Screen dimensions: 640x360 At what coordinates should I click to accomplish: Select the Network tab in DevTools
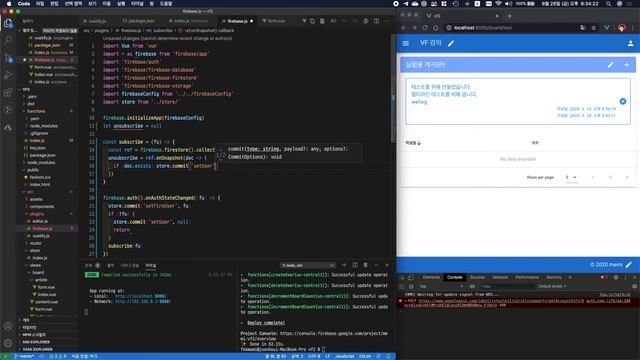pos(500,278)
